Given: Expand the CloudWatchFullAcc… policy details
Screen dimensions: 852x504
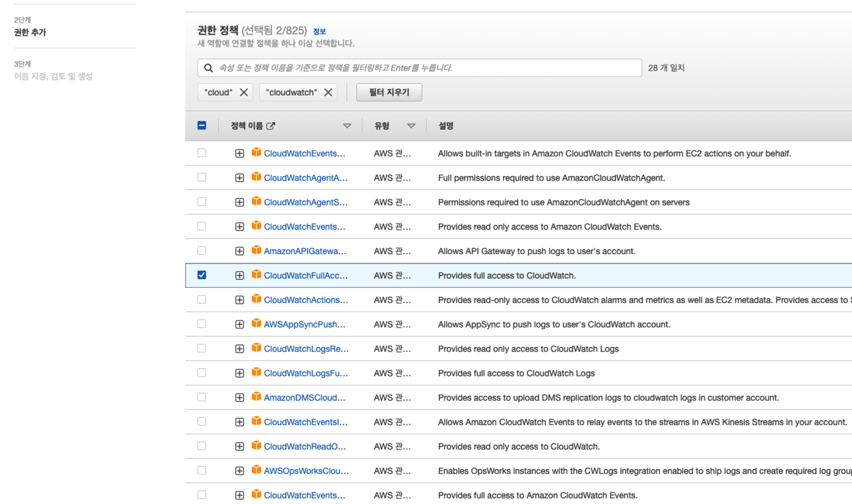Looking at the screenshot, I should click(240, 276).
